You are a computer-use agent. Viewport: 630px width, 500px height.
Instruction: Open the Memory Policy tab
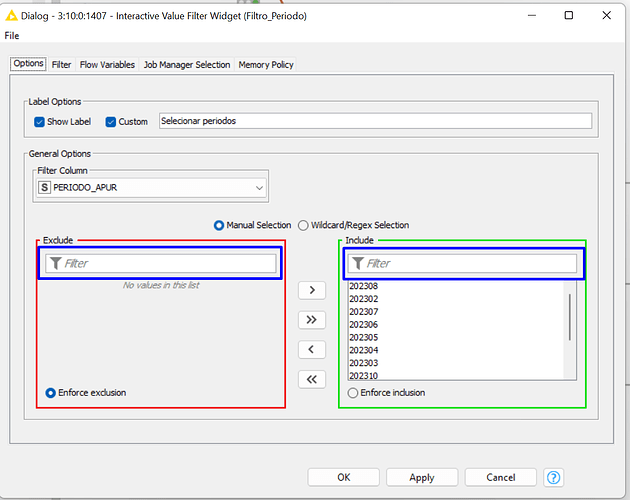pos(266,65)
